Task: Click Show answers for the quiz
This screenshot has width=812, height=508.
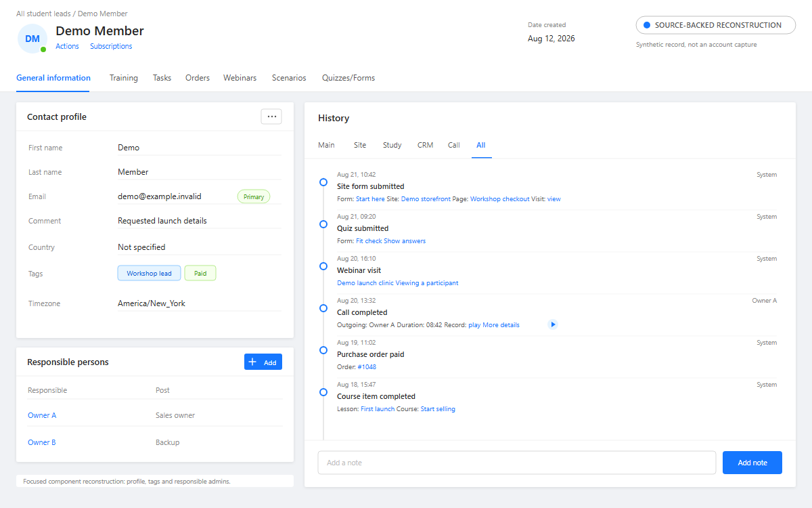Action: click(405, 241)
